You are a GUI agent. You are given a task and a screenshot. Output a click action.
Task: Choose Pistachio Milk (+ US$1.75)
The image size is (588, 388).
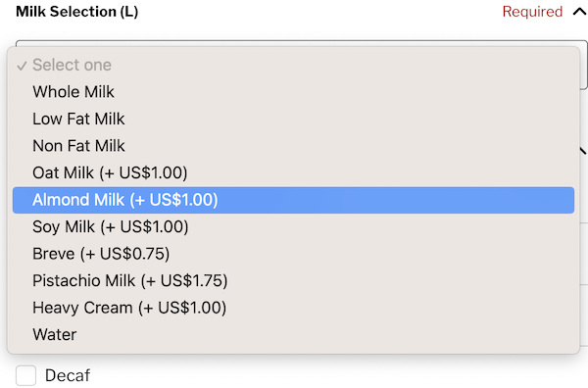293,281
